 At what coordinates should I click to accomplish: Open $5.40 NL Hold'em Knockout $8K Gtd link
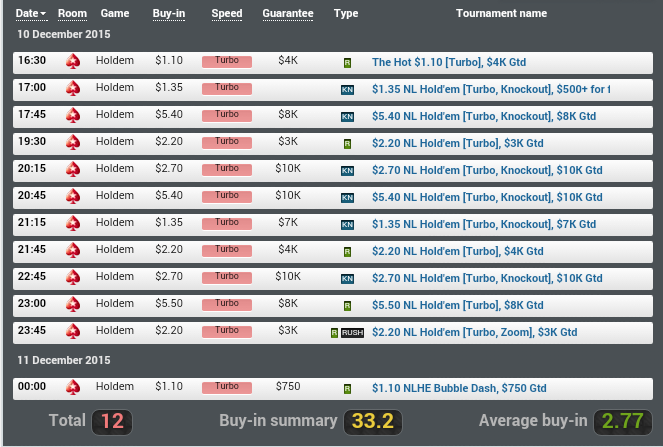click(484, 116)
